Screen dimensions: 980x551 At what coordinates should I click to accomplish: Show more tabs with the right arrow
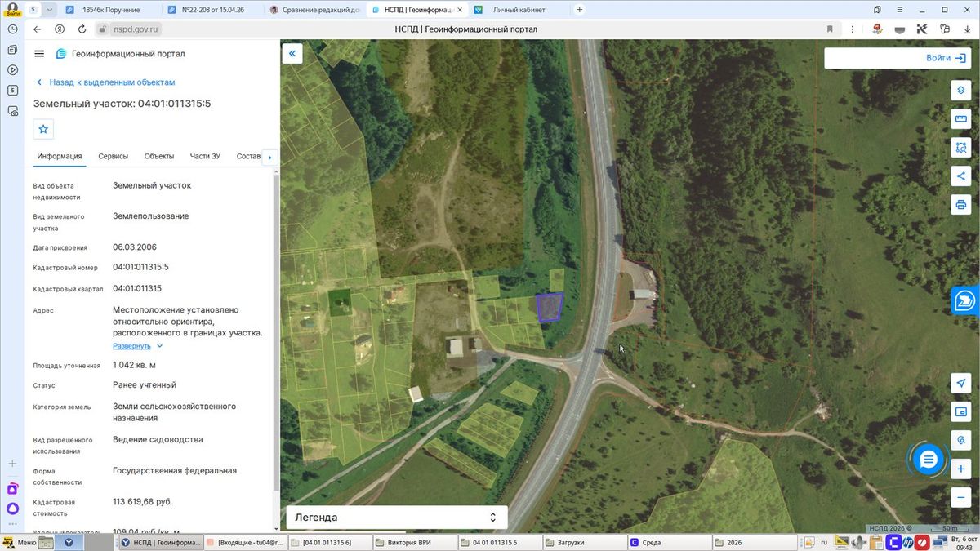pyautogui.click(x=269, y=157)
